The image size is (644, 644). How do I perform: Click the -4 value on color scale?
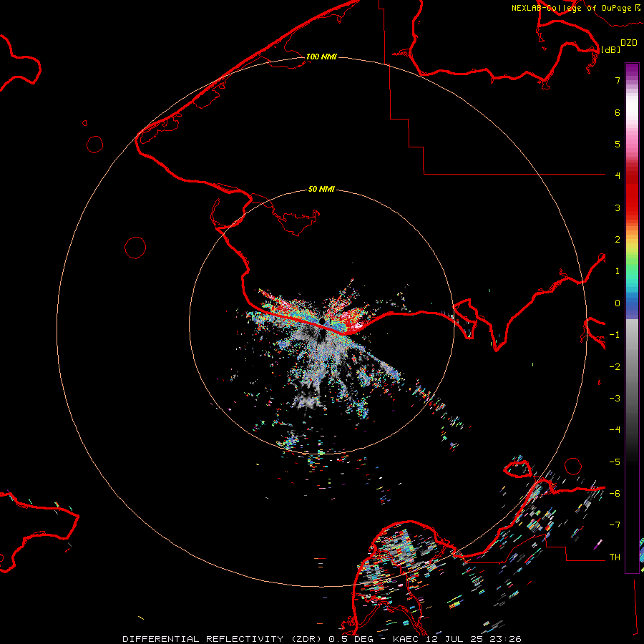pos(615,430)
